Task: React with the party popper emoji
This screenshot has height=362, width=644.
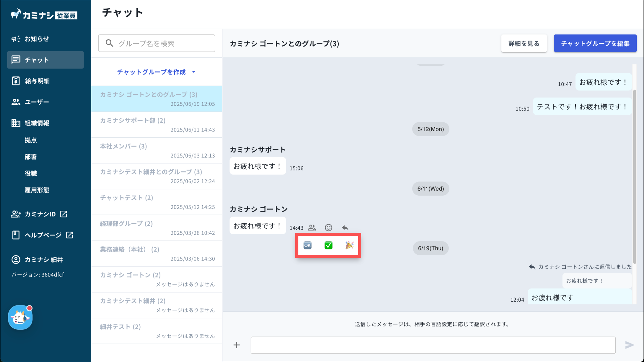Action: click(349, 245)
